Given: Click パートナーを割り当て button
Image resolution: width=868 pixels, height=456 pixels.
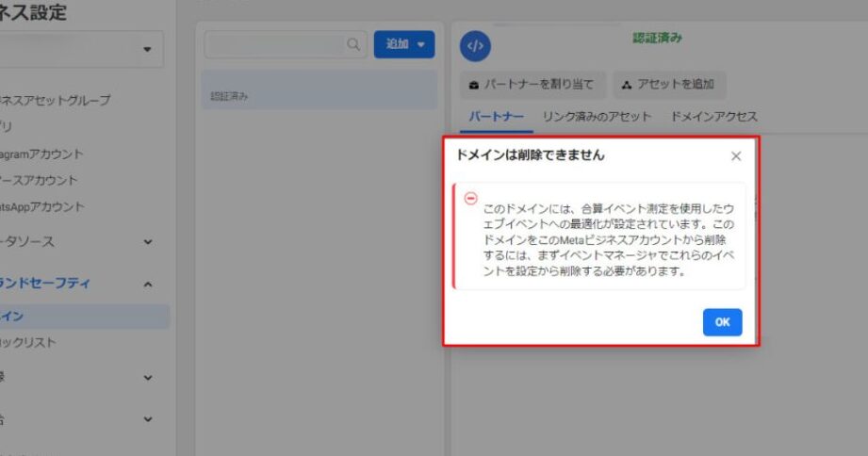Looking at the screenshot, I should click(532, 84).
